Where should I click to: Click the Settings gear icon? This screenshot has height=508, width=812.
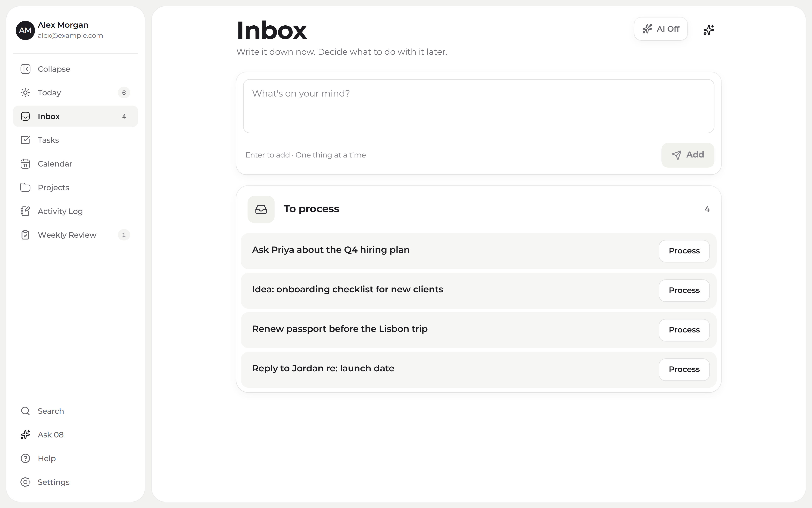(x=25, y=482)
